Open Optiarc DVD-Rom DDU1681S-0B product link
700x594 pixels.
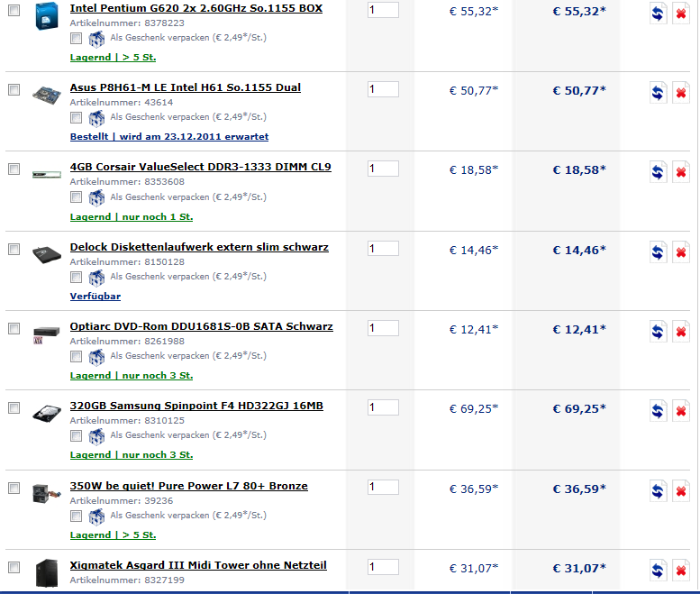[201, 326]
